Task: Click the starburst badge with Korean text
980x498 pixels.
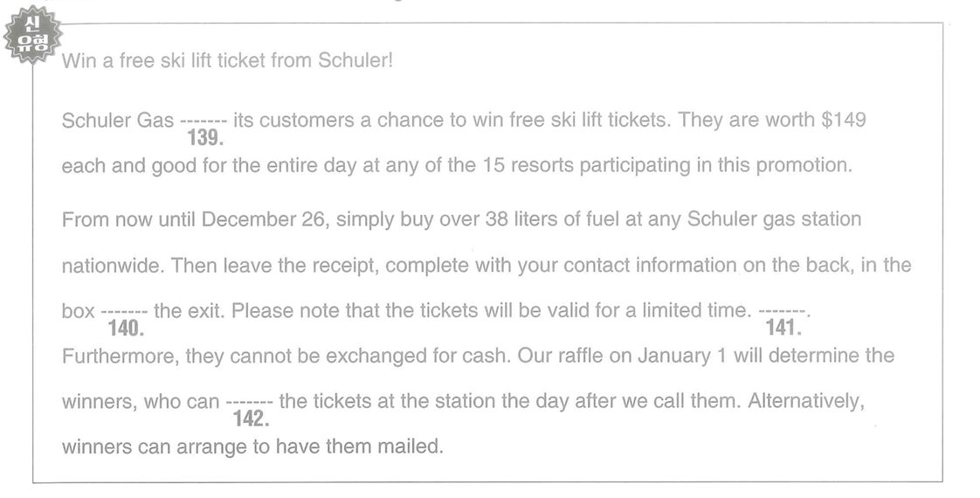Action: coord(32,35)
